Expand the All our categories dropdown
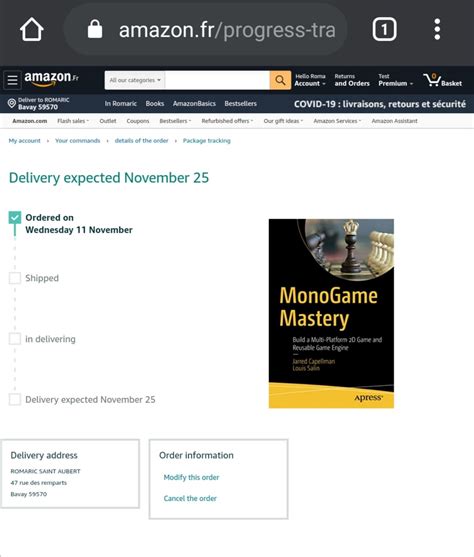474x557 pixels. (x=135, y=80)
